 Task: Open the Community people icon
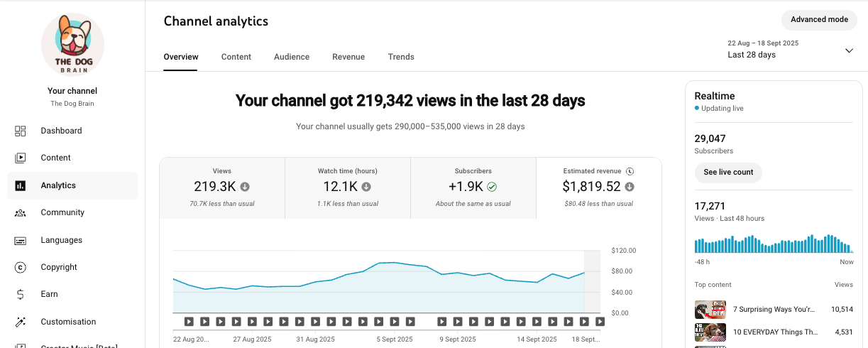21,212
